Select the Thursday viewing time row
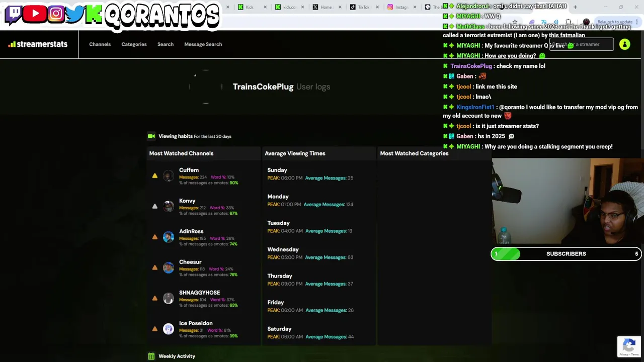The image size is (644, 362). coord(318,280)
